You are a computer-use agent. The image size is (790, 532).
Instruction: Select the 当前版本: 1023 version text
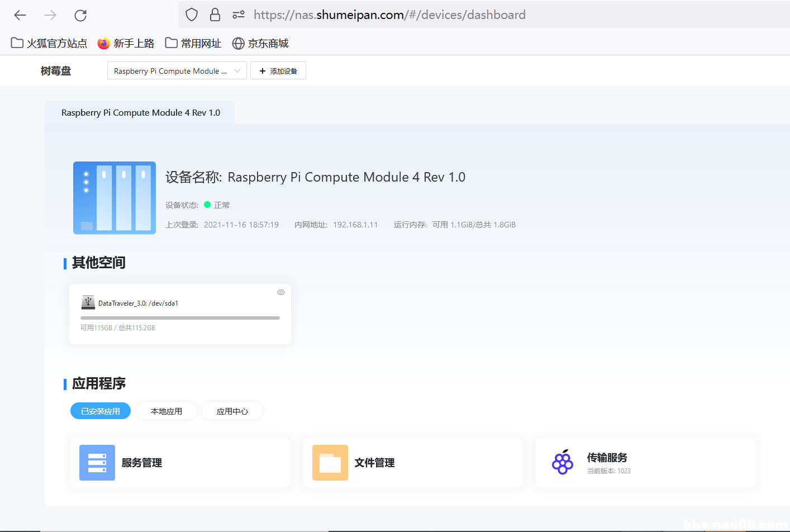coord(609,471)
